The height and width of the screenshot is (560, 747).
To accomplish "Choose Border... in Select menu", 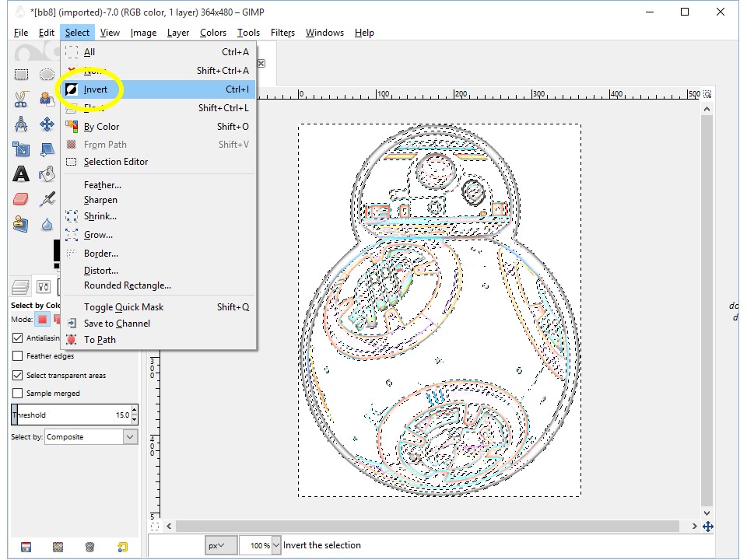I will tap(158, 254).
